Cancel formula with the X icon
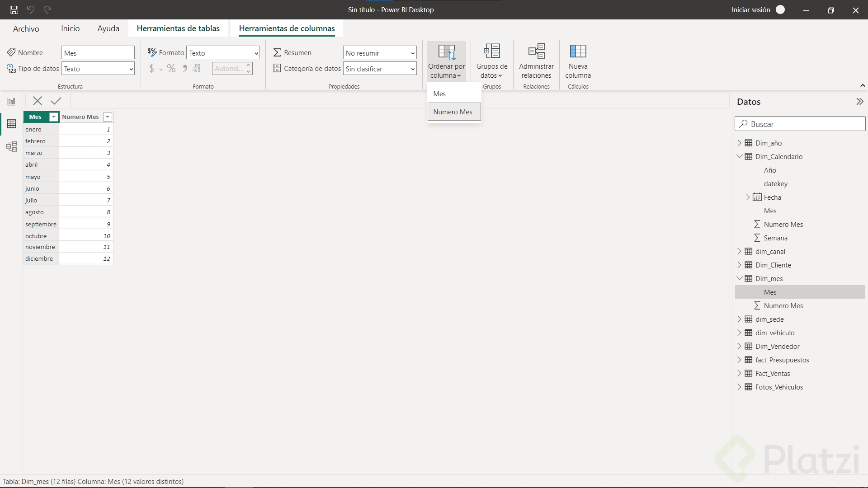Image resolution: width=868 pixels, height=488 pixels. (x=38, y=101)
